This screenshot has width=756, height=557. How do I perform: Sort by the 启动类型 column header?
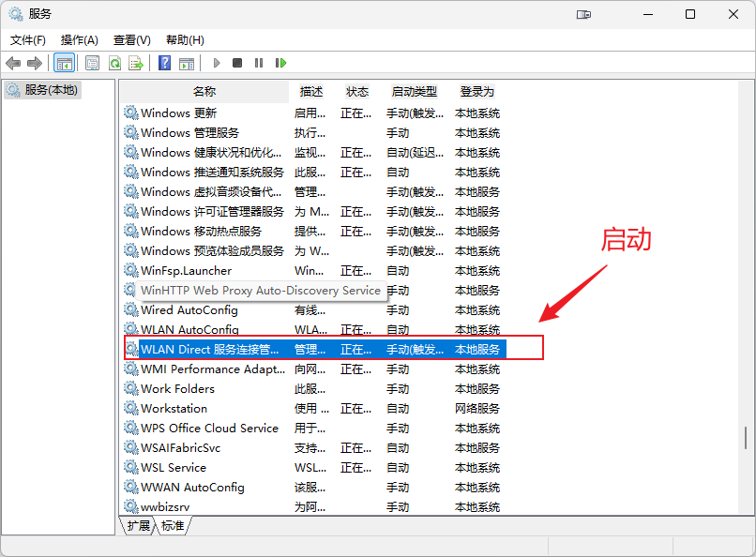coord(415,92)
